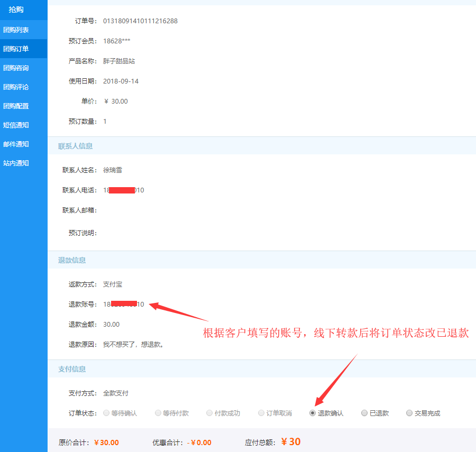This screenshot has width=476, height=452.
Task: Open 团购配置 settings
Action: pos(16,106)
